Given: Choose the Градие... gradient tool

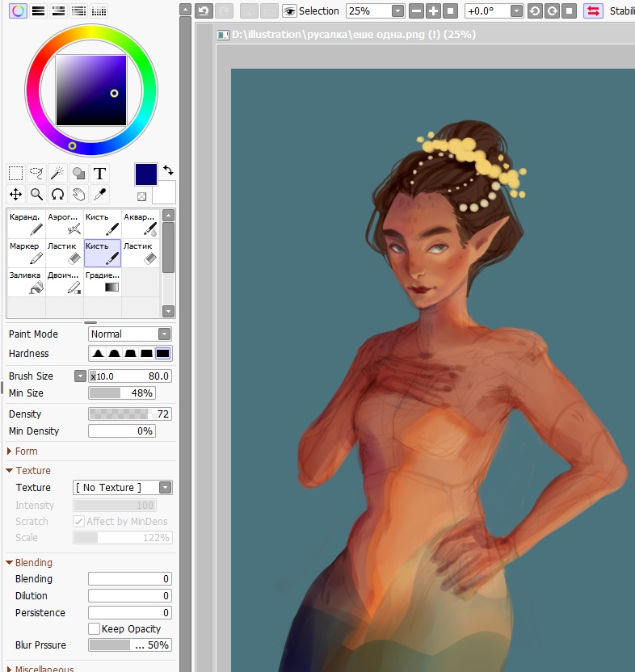Looking at the screenshot, I should (x=103, y=282).
